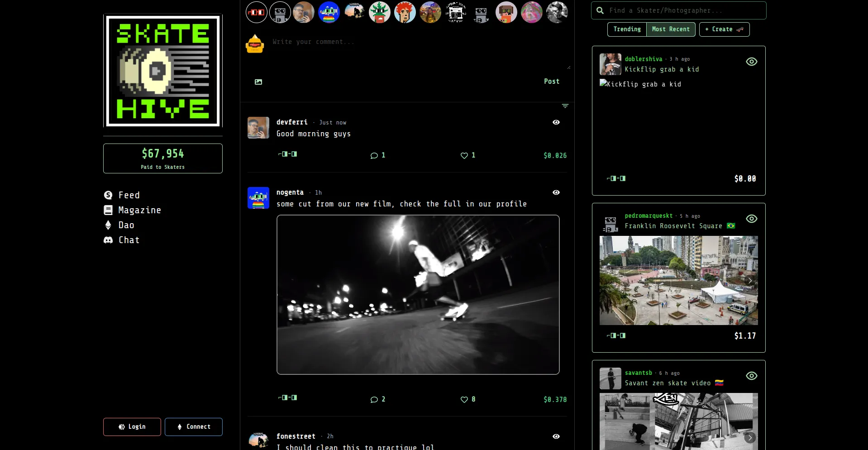Like devferri's Good morning guys post
Screen dimensions: 868x450
[464, 155]
